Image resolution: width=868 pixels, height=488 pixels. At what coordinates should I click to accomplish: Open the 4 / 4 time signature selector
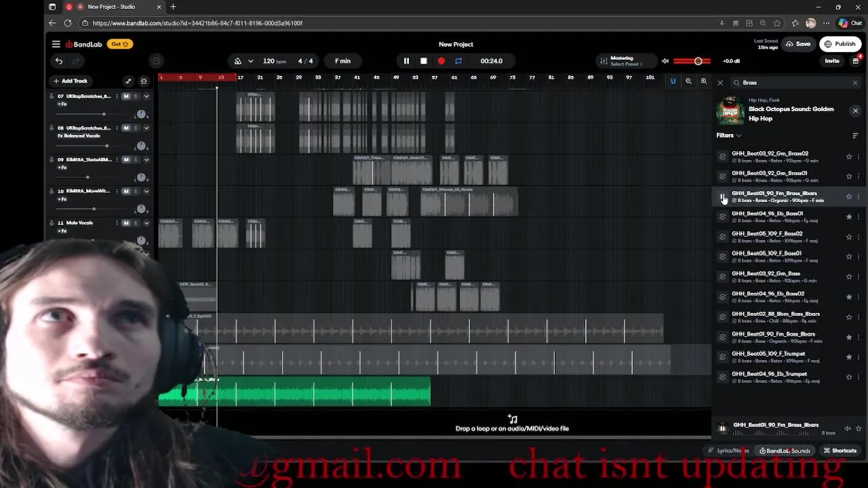click(x=305, y=61)
